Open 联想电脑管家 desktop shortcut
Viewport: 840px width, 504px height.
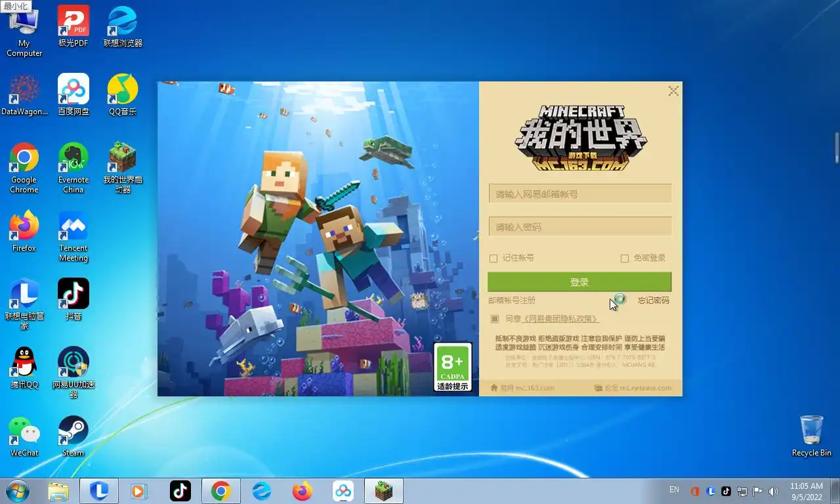24,304
